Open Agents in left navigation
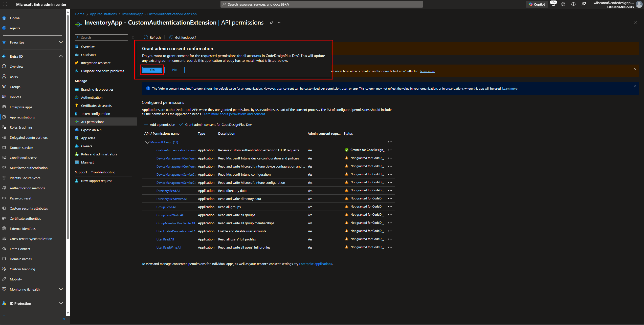This screenshot has width=644, height=325. tap(15, 28)
